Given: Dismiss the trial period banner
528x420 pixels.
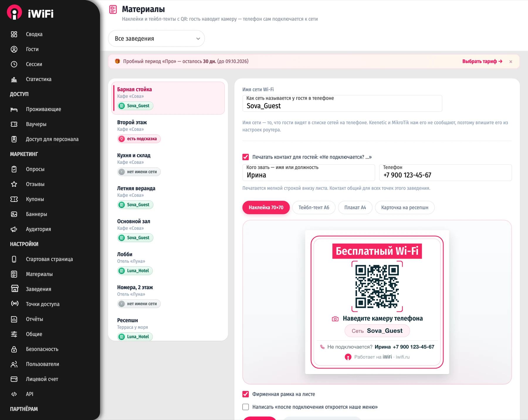Looking at the screenshot, I should (x=511, y=62).
